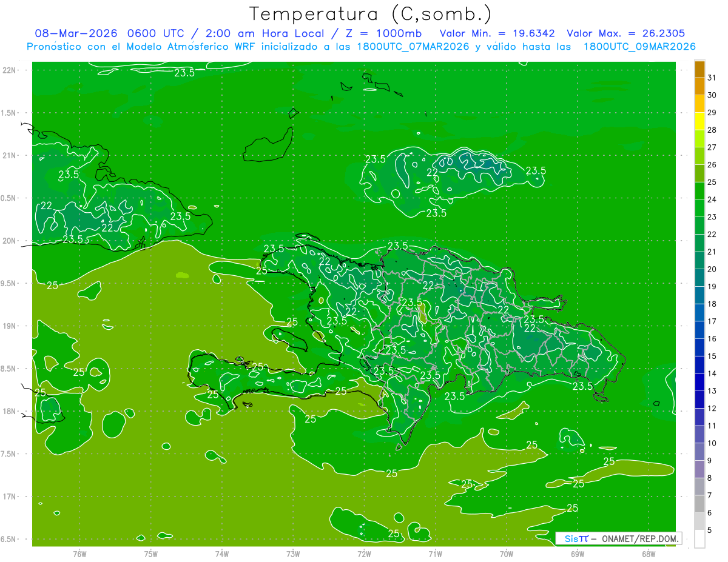The width and height of the screenshot is (728, 562).
Task: Click the "76W" longitude axis label
Action: pyautogui.click(x=79, y=554)
